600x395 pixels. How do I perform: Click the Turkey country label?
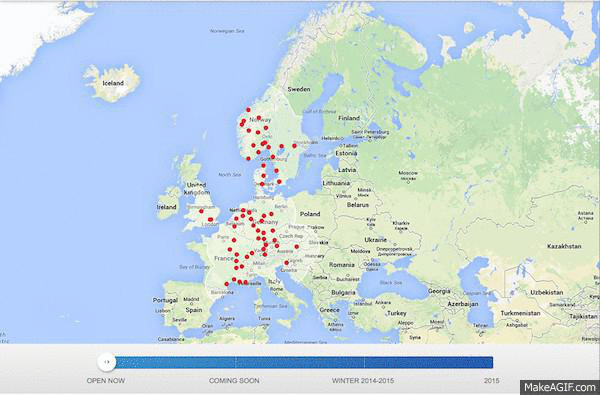pos(396,313)
